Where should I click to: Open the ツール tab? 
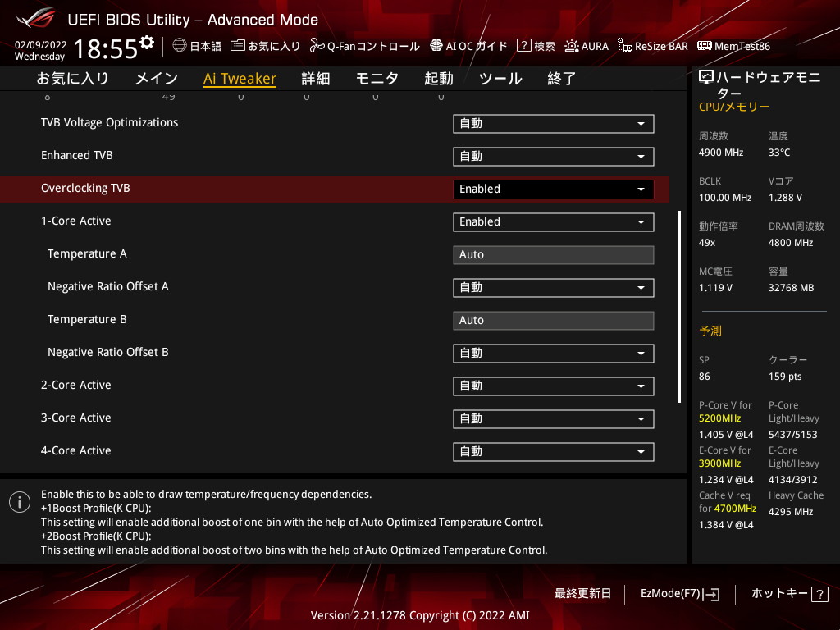(x=500, y=79)
